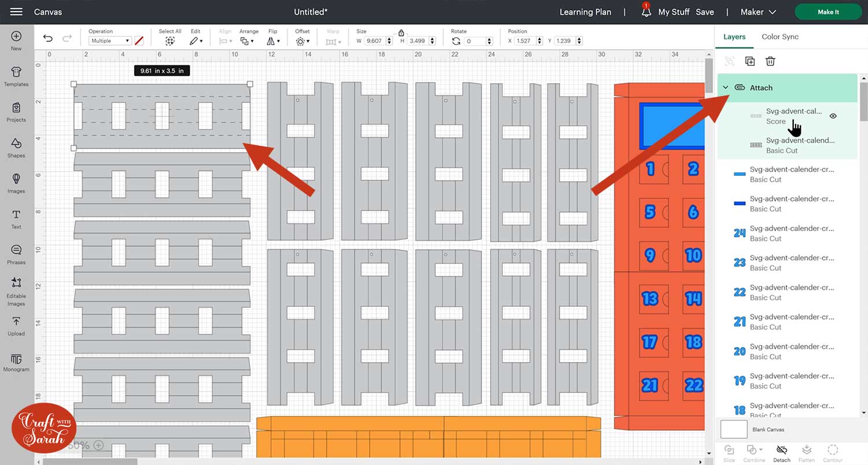Click the Flatten tool

[807, 453]
